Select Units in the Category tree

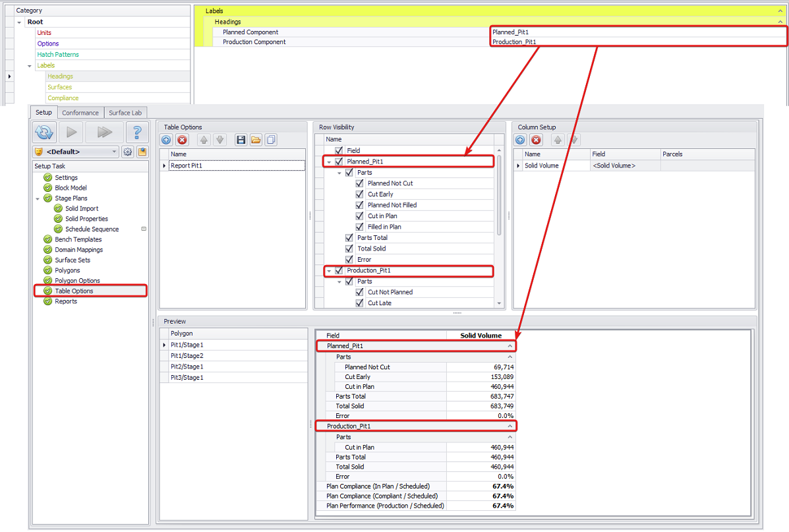(x=44, y=33)
